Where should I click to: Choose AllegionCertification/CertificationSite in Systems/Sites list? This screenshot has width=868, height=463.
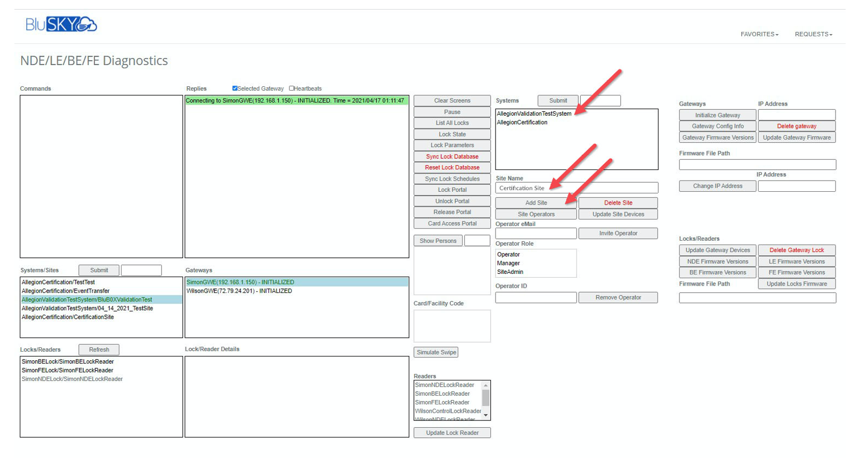click(68, 317)
